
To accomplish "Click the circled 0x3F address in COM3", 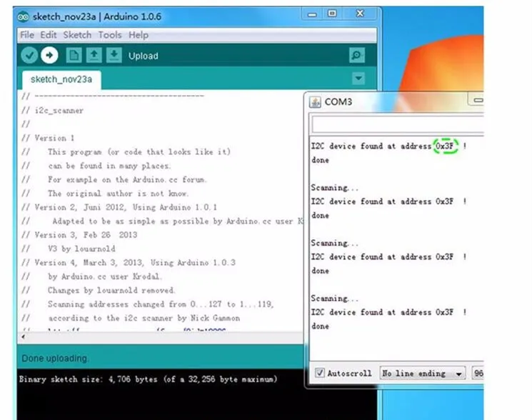I will click(x=445, y=146).
